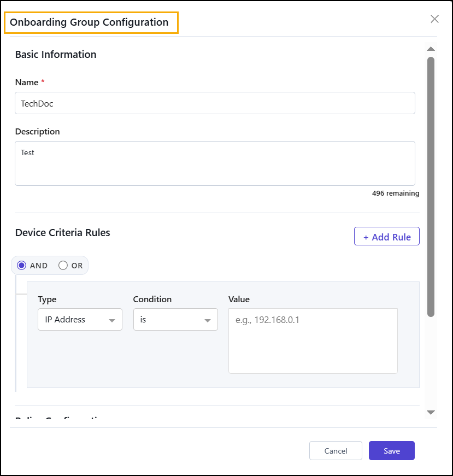This screenshot has width=453, height=476.
Task: Click the Device Criteria Rules heading
Action: pyautogui.click(x=62, y=233)
